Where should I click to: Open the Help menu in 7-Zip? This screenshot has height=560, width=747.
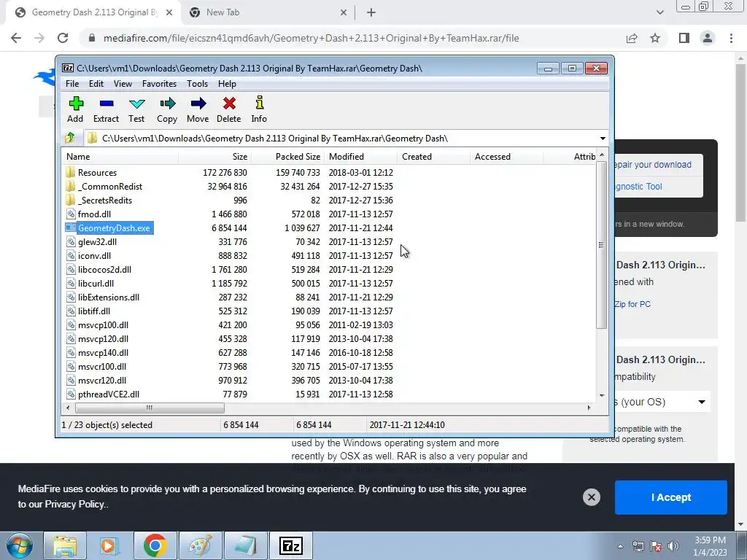click(228, 84)
